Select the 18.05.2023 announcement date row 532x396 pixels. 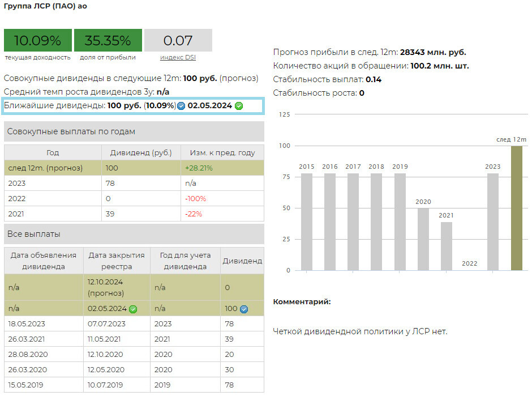click(x=27, y=323)
